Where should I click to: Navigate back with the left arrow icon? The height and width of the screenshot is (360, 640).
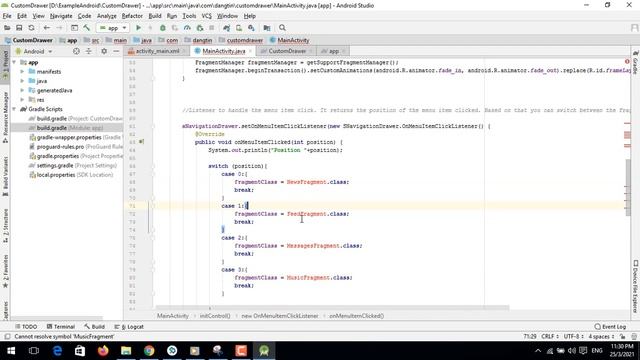(x=47, y=28)
